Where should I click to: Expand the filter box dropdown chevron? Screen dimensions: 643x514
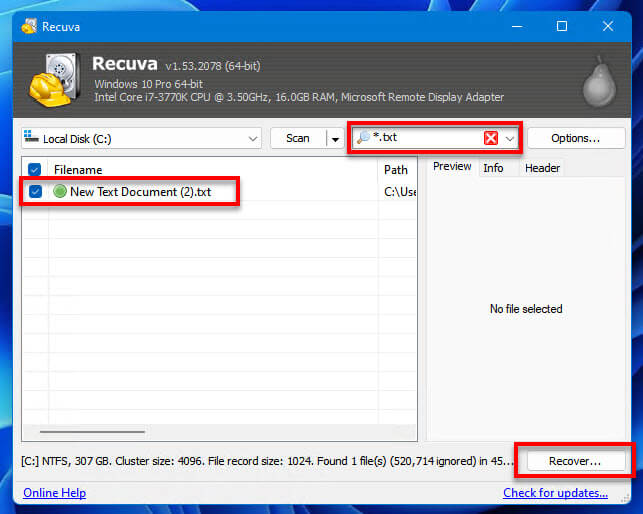[x=510, y=139]
